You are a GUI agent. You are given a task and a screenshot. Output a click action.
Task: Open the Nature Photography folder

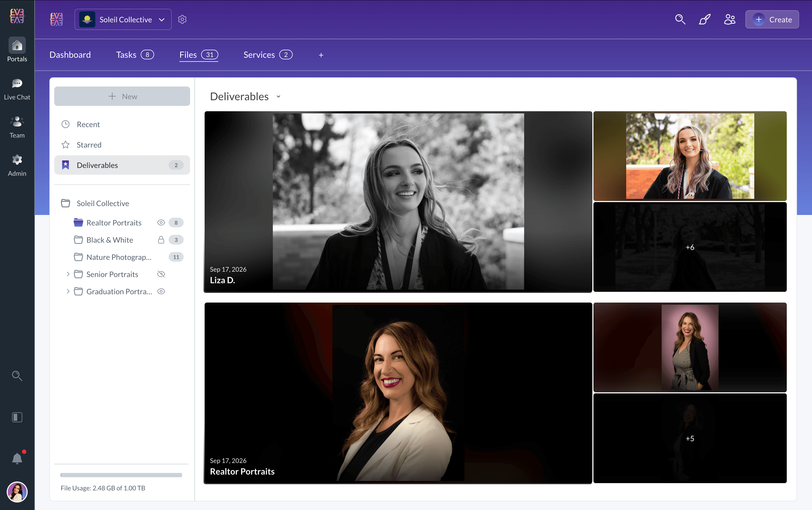(119, 257)
